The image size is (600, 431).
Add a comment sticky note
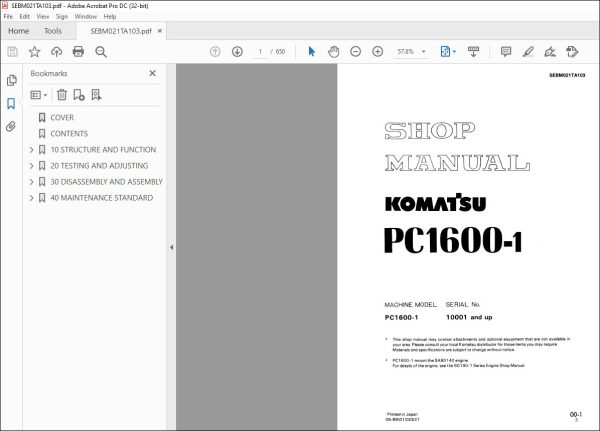pyautogui.click(x=506, y=52)
